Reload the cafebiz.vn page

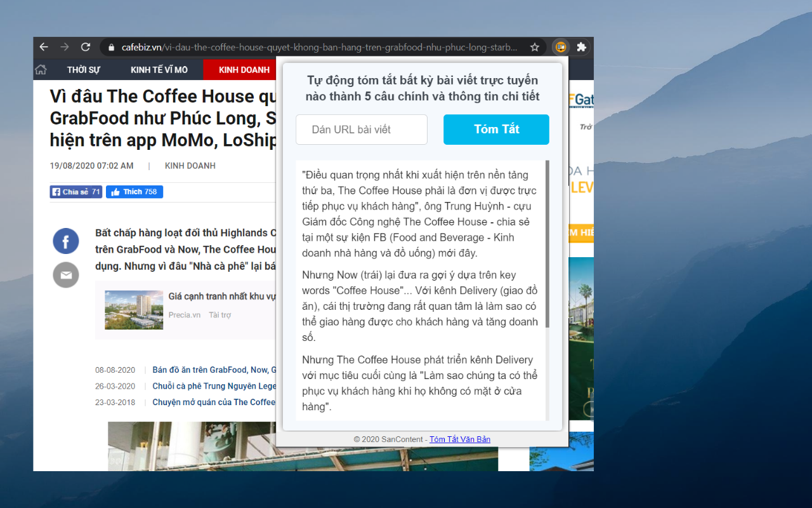pyautogui.click(x=86, y=47)
